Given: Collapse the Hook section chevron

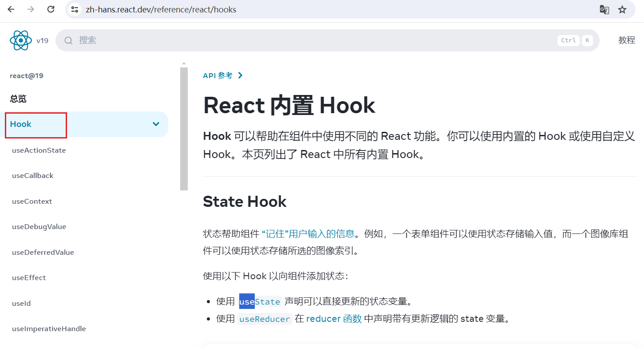Looking at the screenshot, I should pos(156,124).
